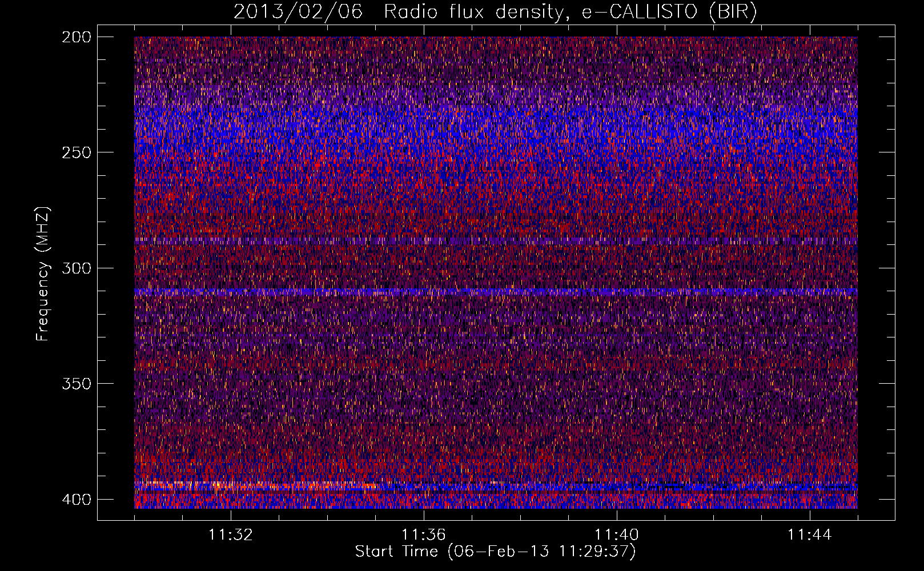Click the plot title 'Radio flux density, e-CALLISTO (BIR)'
This screenshot has height=571, width=924.
pos(571,12)
